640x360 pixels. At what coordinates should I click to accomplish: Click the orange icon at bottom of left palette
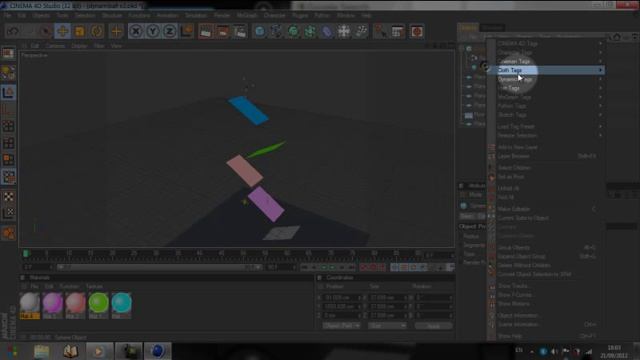8,233
